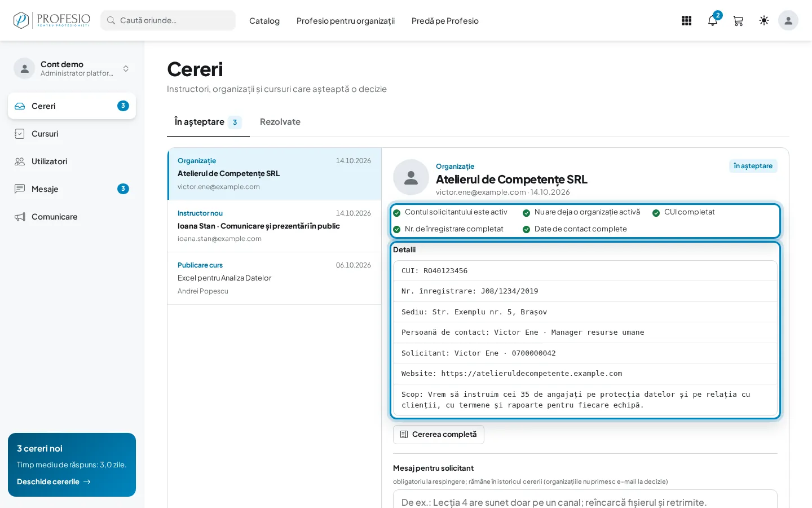Select Cereri in the sidebar
Screen dimensions: 812x508
72,106
